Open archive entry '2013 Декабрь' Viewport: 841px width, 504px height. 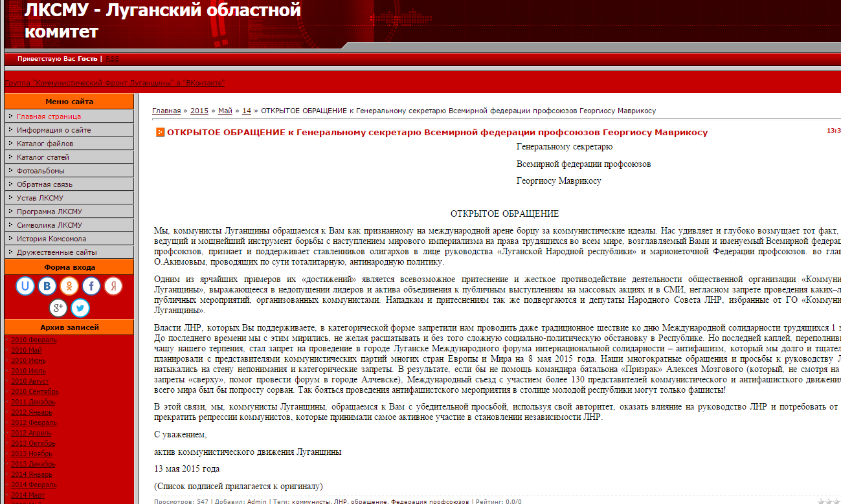click(x=33, y=464)
